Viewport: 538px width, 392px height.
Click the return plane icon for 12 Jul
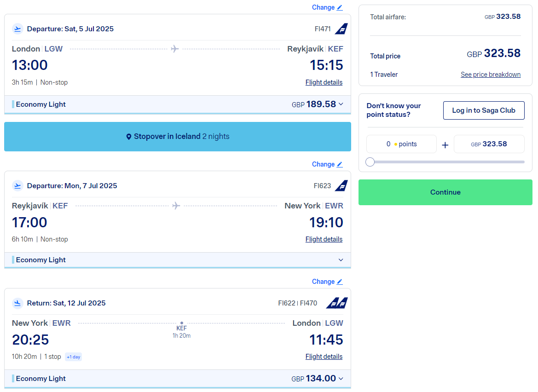coord(17,303)
